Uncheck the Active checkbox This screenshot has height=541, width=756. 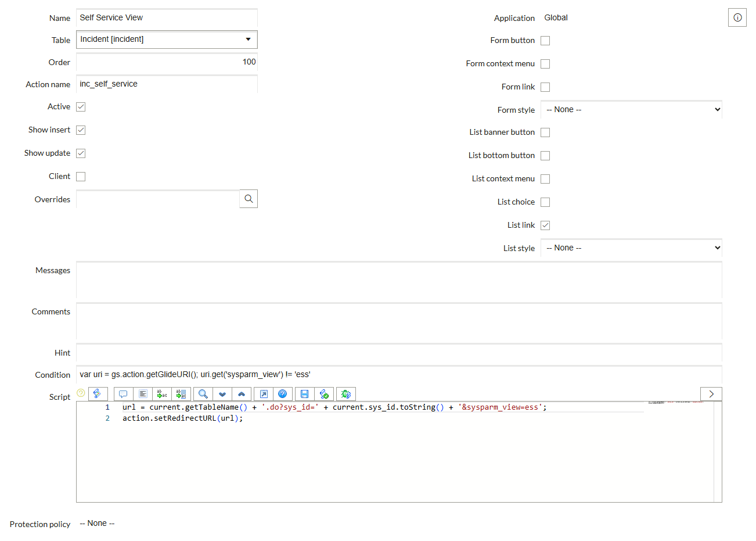click(x=81, y=107)
